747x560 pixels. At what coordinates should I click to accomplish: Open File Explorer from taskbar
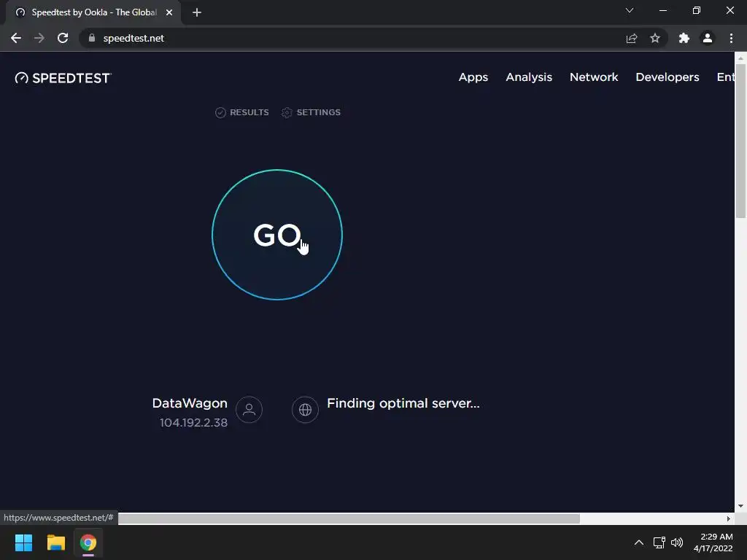(x=55, y=542)
